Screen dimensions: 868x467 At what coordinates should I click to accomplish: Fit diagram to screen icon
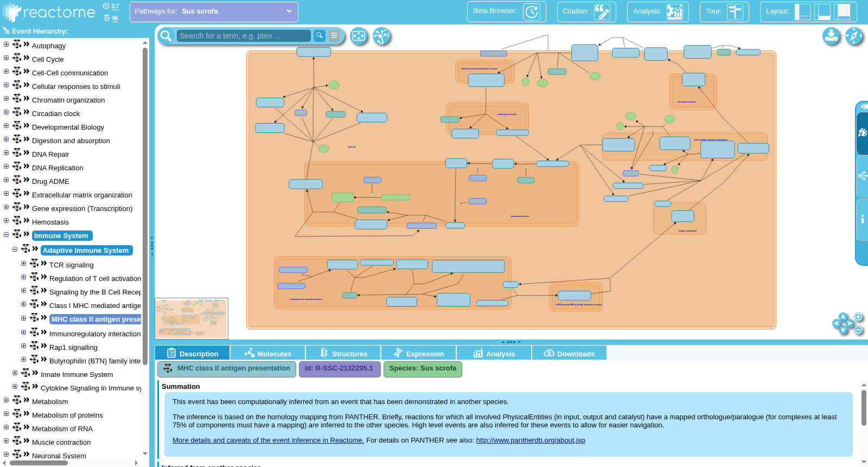coord(359,36)
